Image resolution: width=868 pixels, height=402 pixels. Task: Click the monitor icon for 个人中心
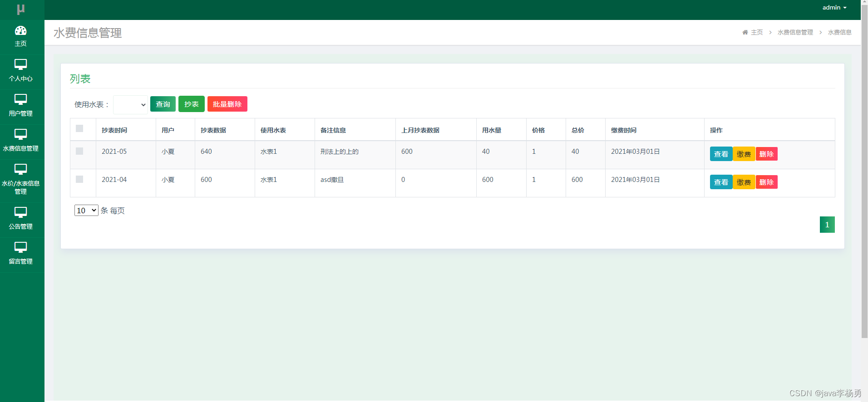point(21,64)
